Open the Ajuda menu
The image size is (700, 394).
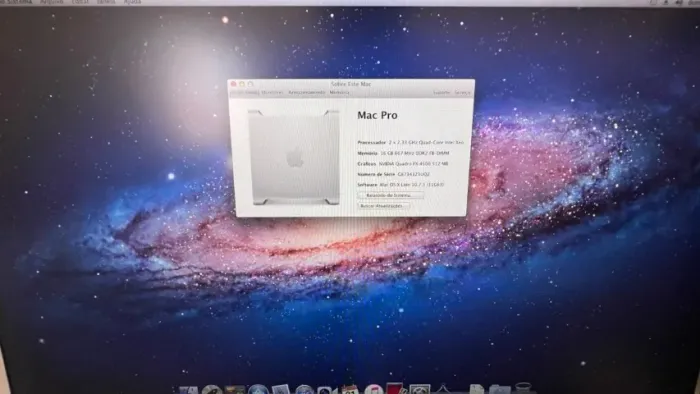(x=132, y=2)
